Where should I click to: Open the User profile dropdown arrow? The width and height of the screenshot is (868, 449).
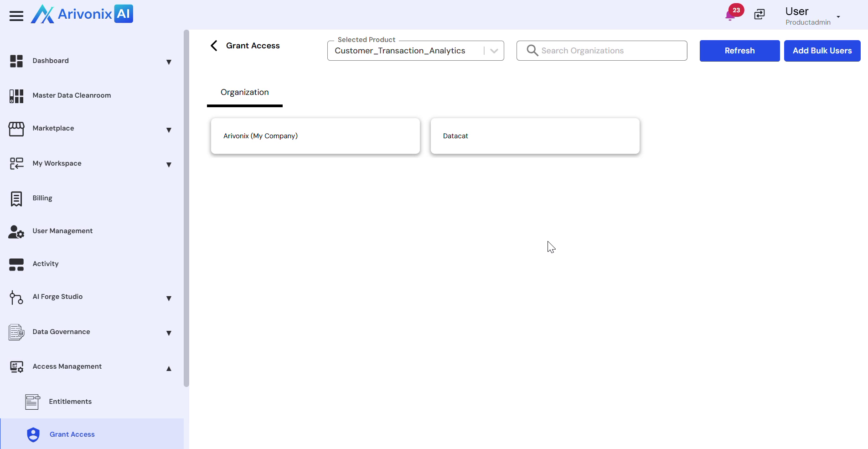coord(838,17)
